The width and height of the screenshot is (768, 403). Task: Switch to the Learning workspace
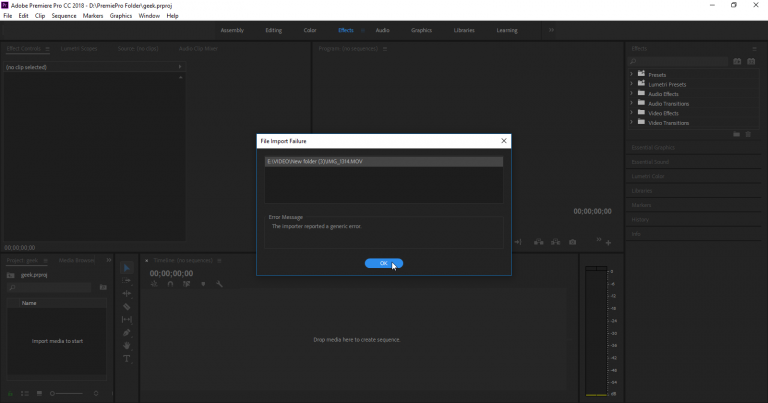click(507, 30)
